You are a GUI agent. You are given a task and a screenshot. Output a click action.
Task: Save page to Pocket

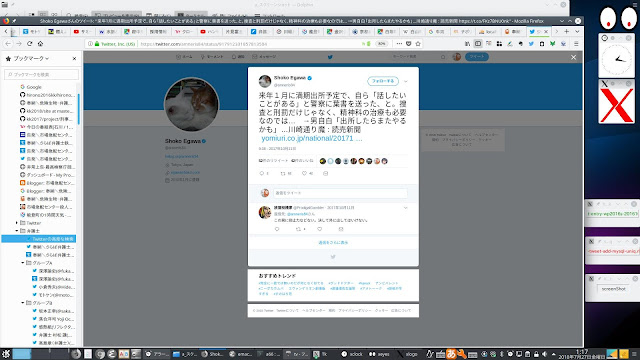409,44
